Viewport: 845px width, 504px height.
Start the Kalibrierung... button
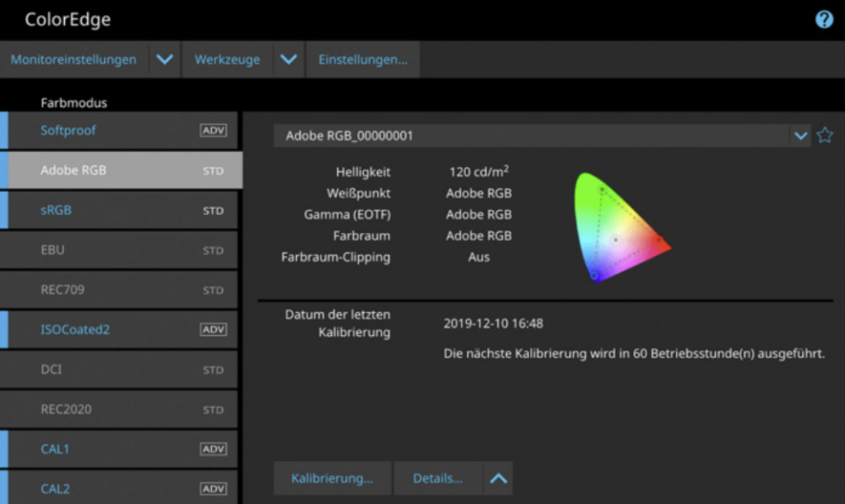pos(332,478)
